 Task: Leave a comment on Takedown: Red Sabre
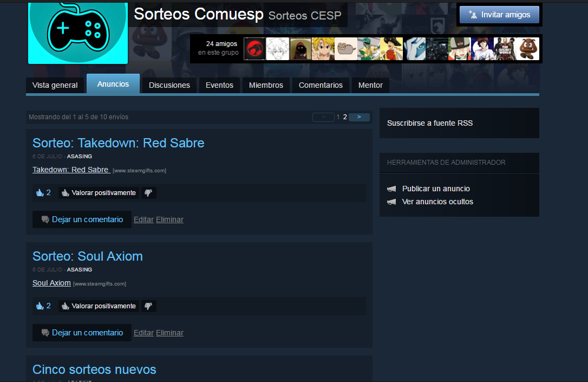point(82,219)
